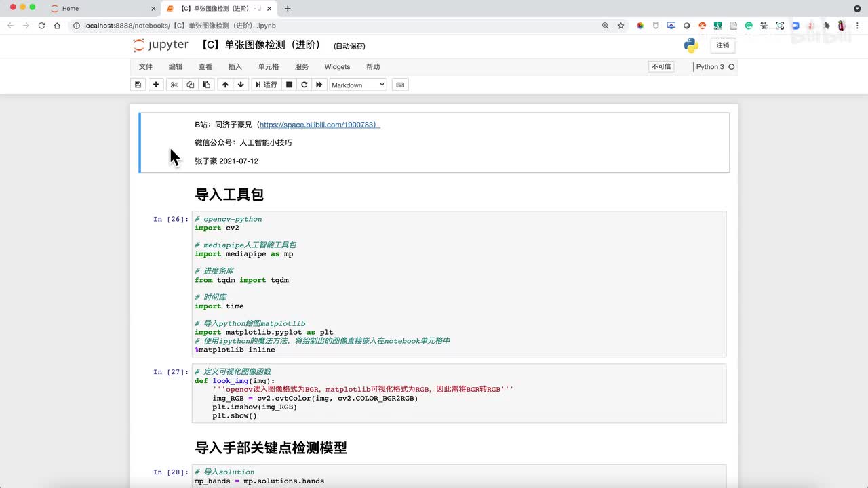The width and height of the screenshot is (868, 488).
Task: Open a new browser tab with plus
Action: (x=288, y=9)
